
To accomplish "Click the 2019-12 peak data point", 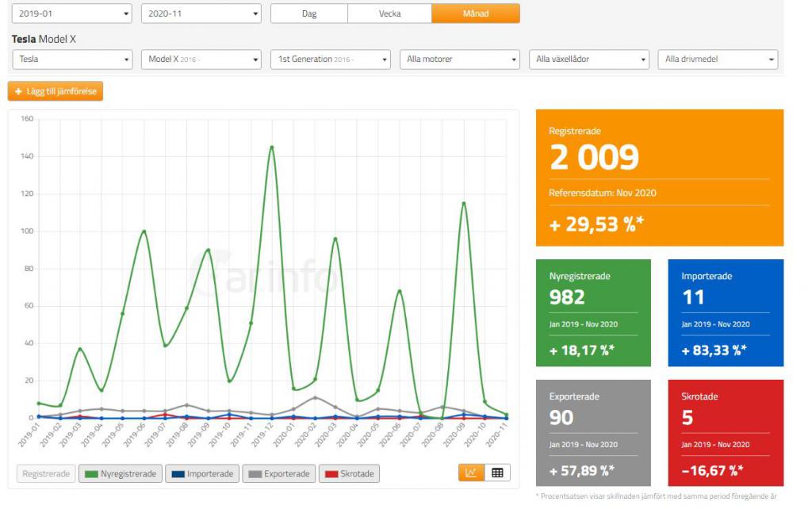I will [x=272, y=147].
